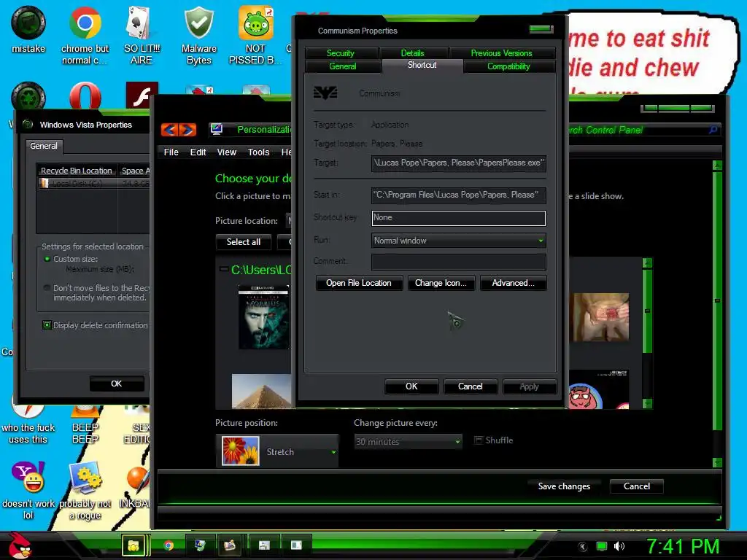
Task: Click the properties window taskbar item
Action: point(264,545)
